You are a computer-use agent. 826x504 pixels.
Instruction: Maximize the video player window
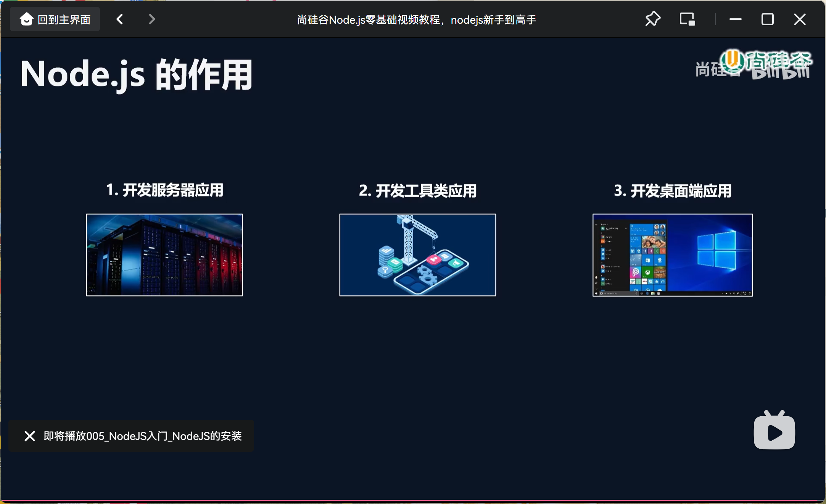[767, 19]
